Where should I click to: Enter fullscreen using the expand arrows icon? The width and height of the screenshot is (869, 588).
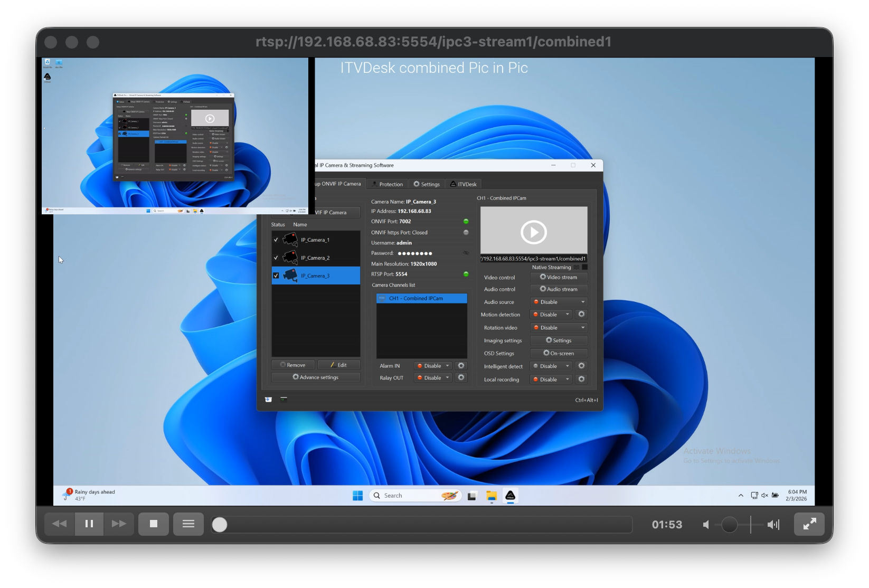(809, 524)
